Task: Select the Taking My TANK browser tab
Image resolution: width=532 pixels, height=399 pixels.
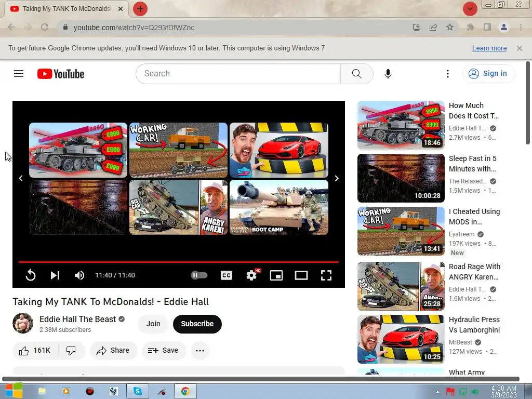Action: pyautogui.click(x=67, y=9)
